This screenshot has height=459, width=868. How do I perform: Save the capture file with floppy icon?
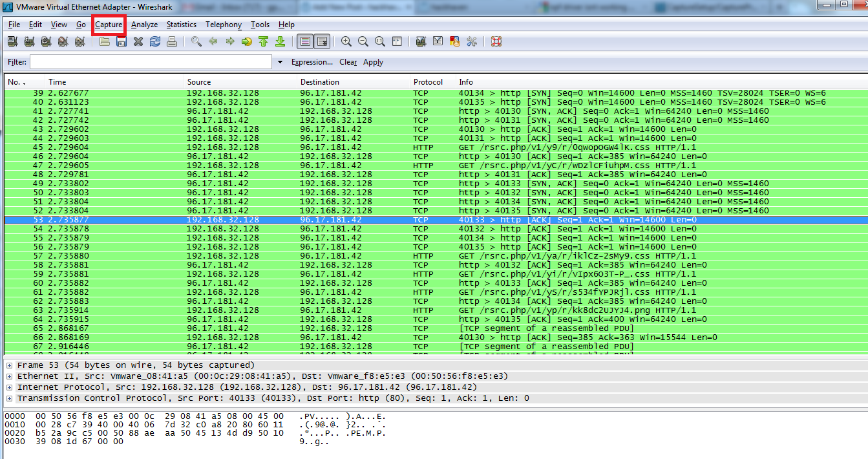121,41
